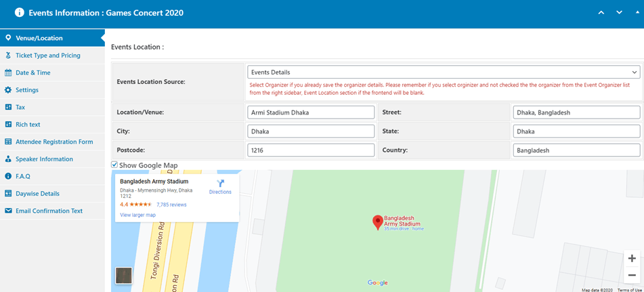Screen dimensions: 644x292
Task: Open the Attendee Registration Form tab
Action: click(x=53, y=142)
